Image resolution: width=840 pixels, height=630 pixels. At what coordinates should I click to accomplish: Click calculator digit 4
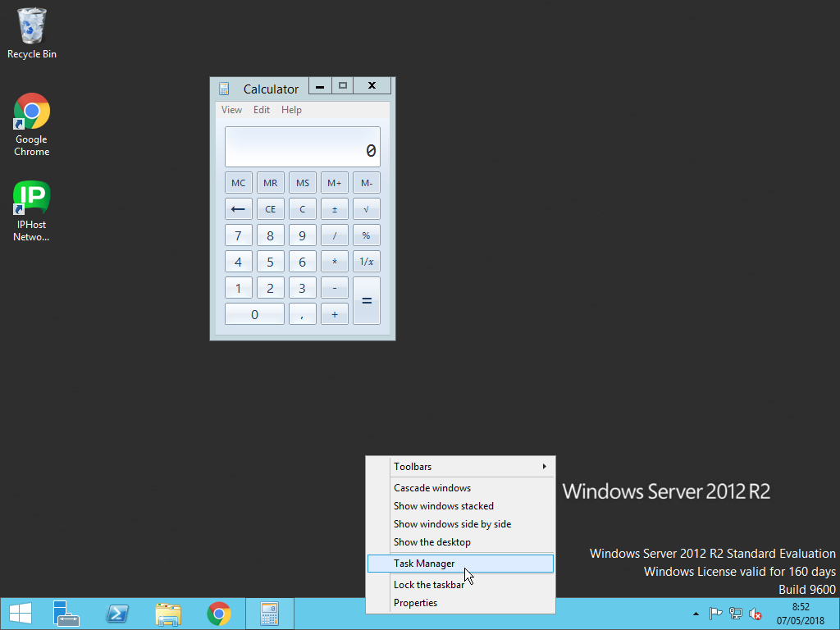pyautogui.click(x=239, y=262)
